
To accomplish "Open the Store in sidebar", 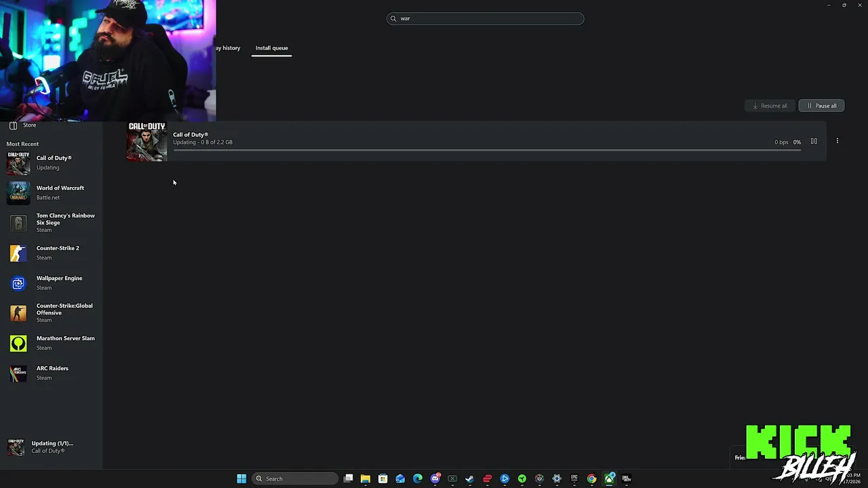I will [x=23, y=125].
